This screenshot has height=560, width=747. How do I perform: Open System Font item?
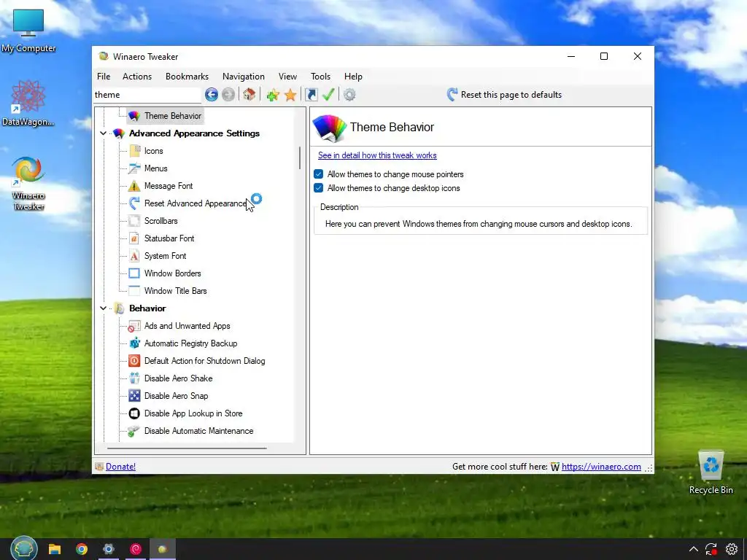click(x=165, y=256)
